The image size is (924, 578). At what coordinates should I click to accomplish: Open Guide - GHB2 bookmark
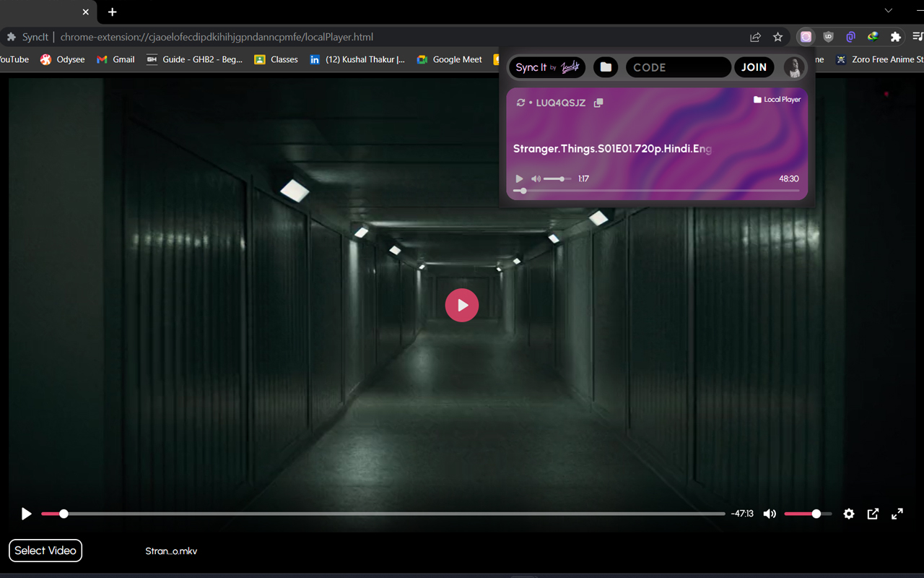(194, 59)
